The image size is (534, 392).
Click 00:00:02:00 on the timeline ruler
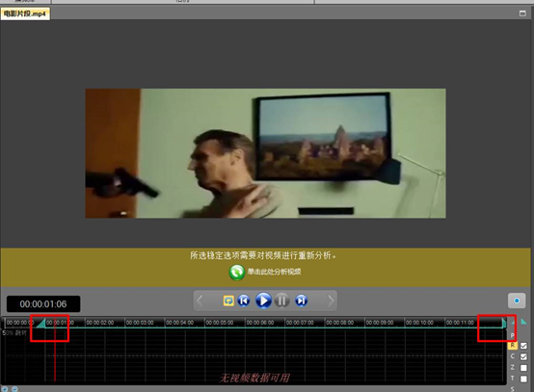pyautogui.click(x=100, y=323)
